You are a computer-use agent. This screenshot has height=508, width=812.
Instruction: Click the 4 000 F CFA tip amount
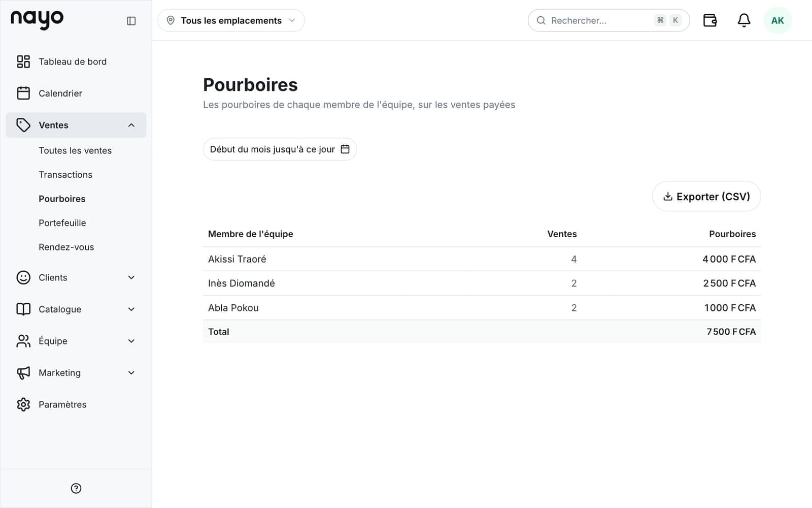coord(729,259)
